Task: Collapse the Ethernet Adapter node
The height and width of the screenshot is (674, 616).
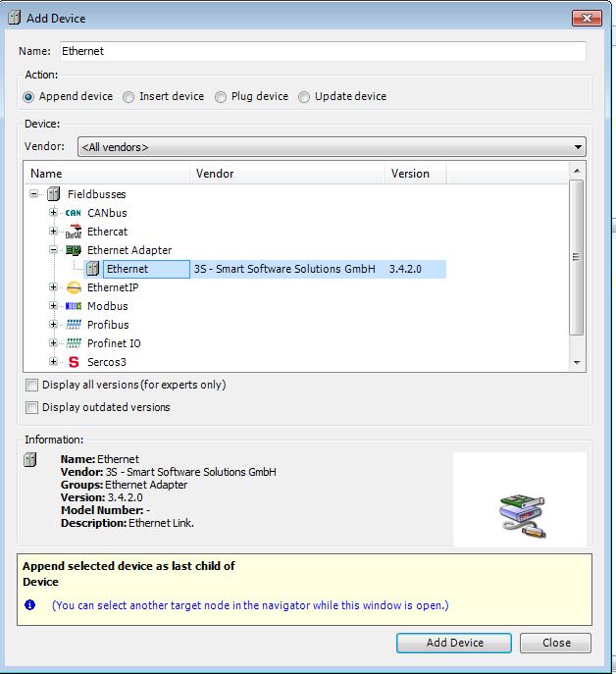Action: pyautogui.click(x=53, y=250)
